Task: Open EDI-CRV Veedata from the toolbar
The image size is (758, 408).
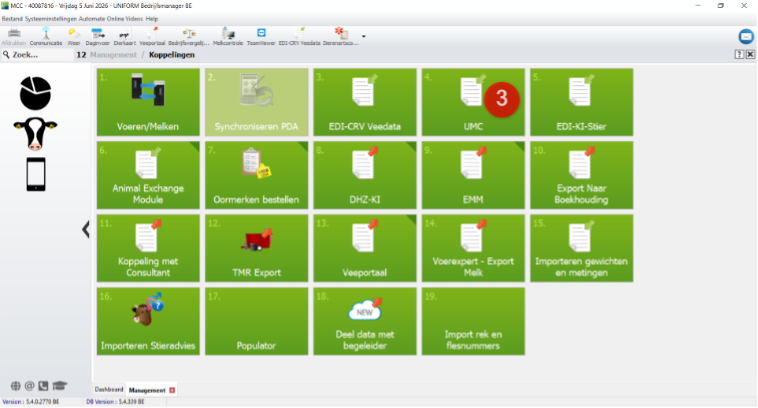Action: coord(299,37)
